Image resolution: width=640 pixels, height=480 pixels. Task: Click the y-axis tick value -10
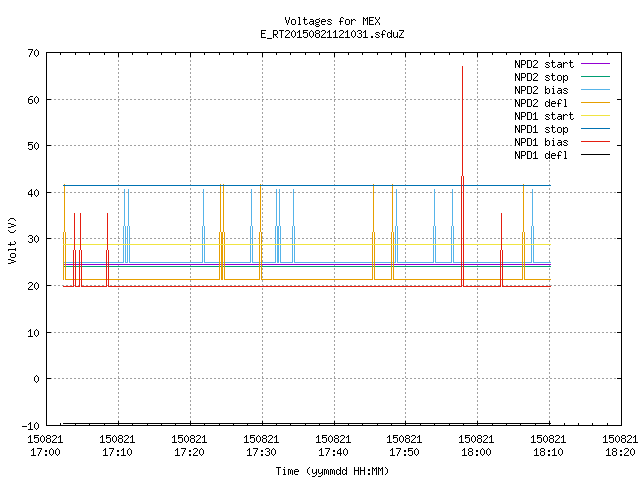click(x=31, y=426)
